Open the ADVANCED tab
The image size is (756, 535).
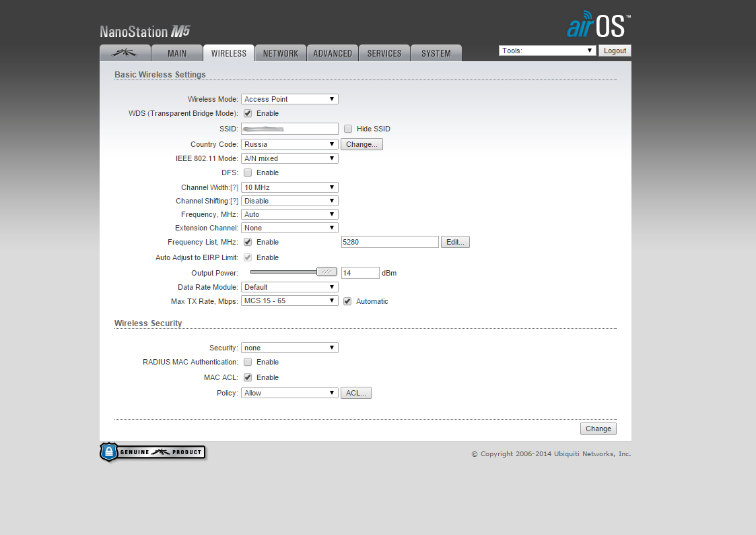(x=333, y=53)
